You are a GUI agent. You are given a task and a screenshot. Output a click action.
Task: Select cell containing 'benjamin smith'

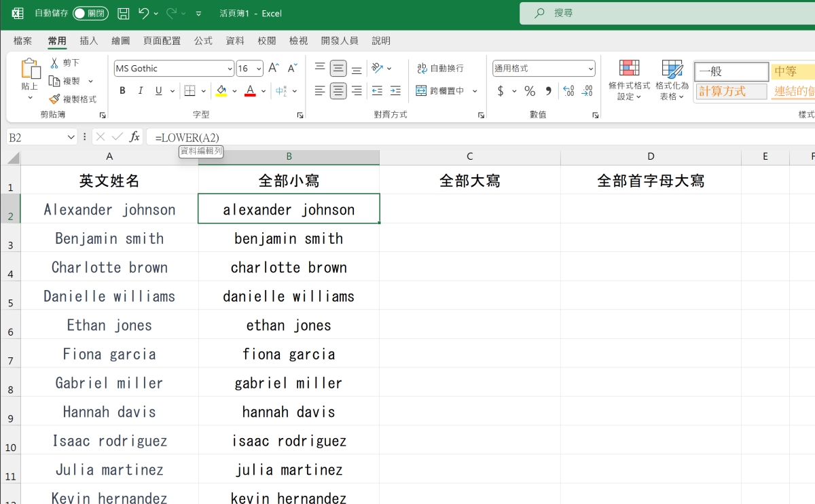coord(289,238)
